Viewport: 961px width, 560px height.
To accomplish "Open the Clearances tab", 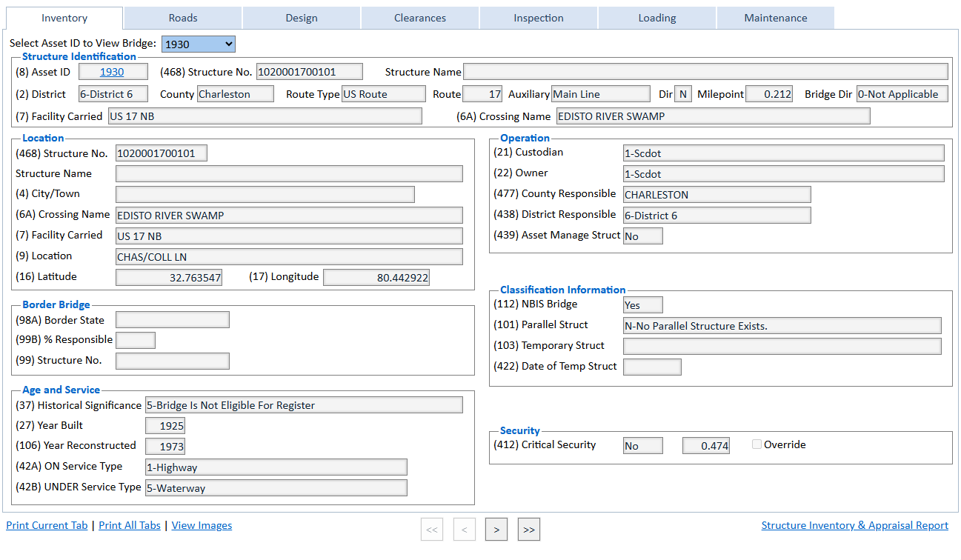I will click(x=420, y=18).
